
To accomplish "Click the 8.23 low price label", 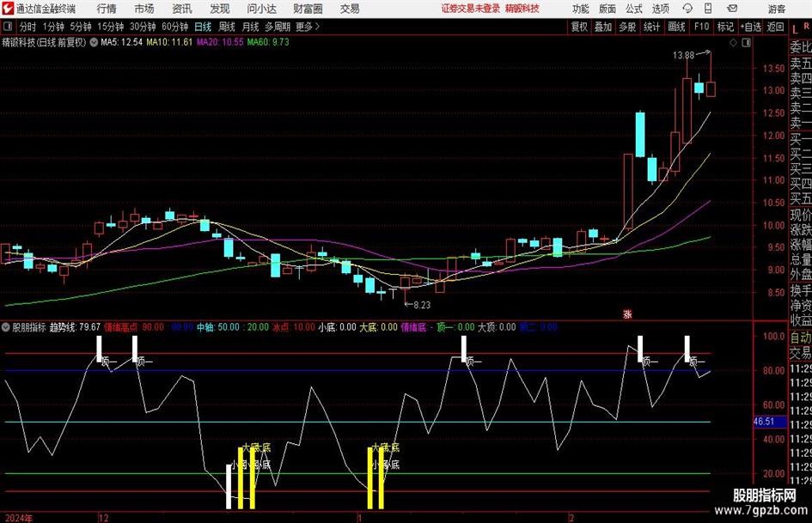I will coord(422,305).
